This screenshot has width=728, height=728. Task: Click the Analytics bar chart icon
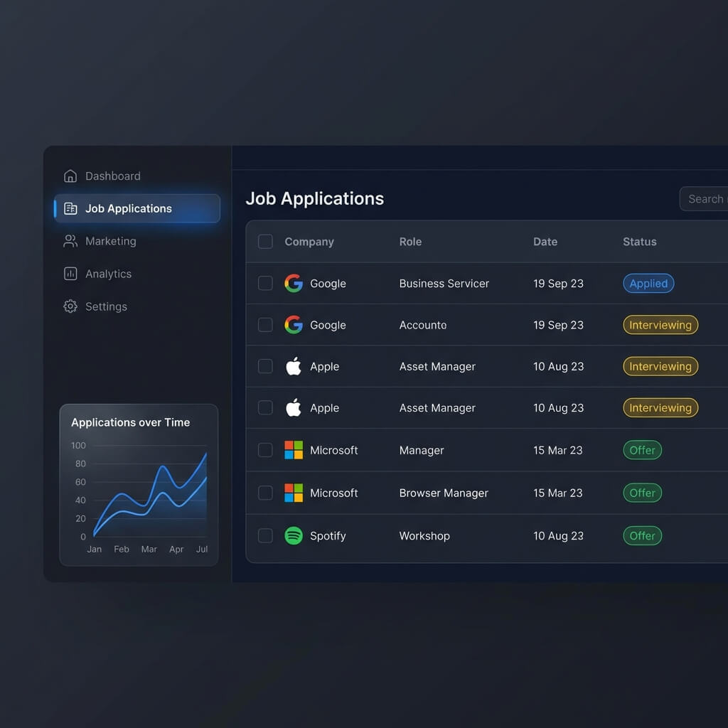point(70,274)
